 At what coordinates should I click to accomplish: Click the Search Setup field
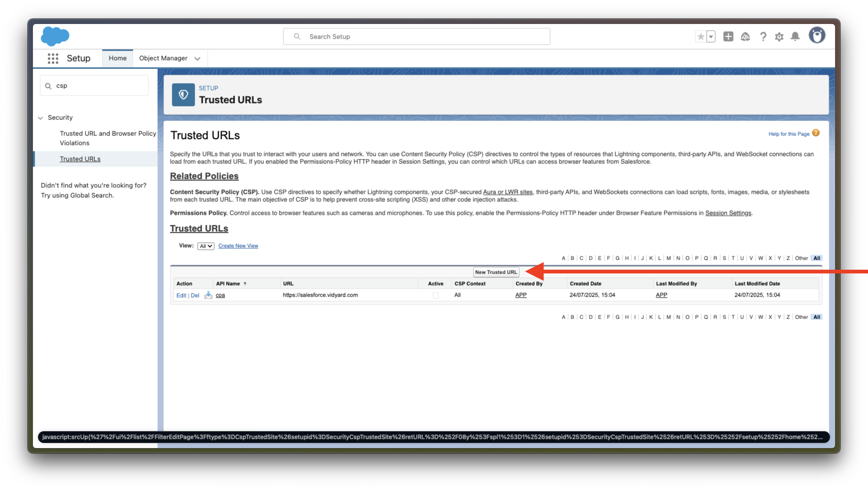(x=417, y=36)
